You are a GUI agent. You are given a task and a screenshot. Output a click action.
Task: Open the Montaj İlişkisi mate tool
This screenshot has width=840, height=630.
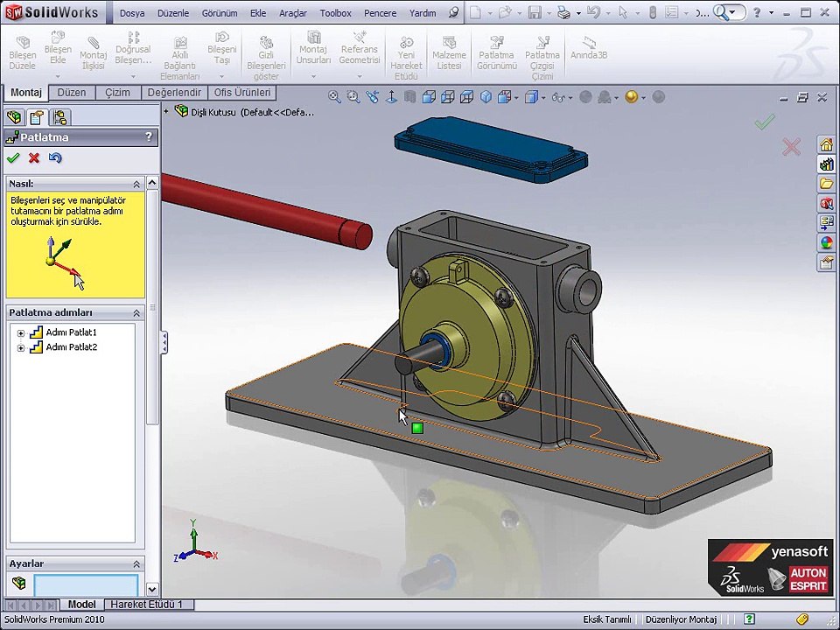point(94,53)
